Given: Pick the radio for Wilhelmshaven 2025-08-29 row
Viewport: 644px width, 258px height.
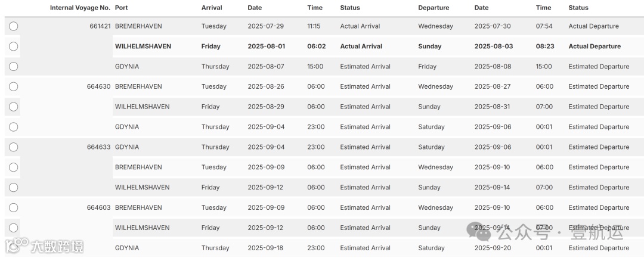Looking at the screenshot, I should [x=13, y=107].
